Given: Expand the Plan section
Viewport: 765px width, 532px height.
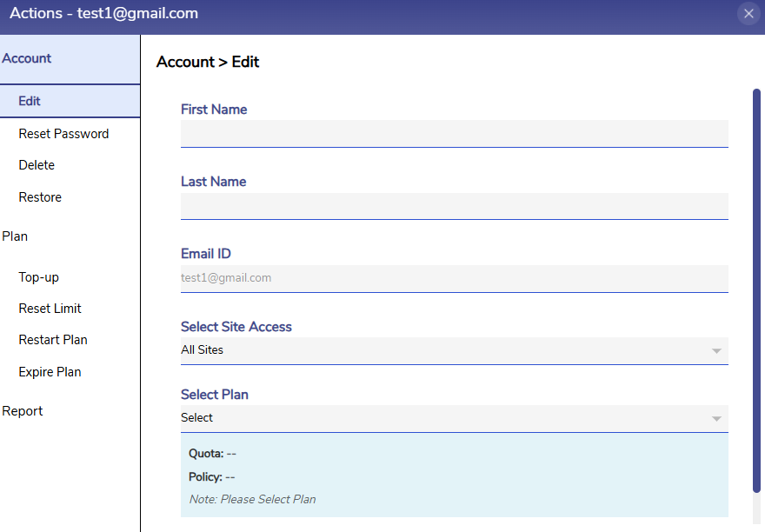Looking at the screenshot, I should 15,236.
